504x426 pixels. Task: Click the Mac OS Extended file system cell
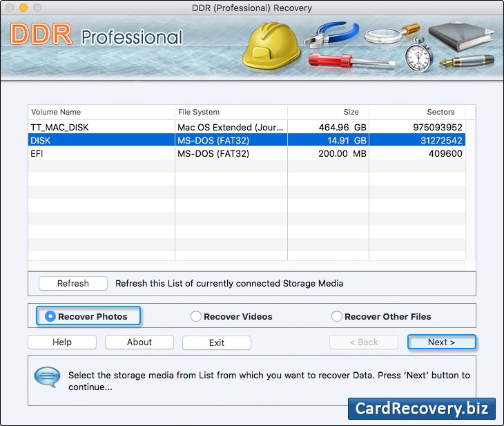[231, 127]
